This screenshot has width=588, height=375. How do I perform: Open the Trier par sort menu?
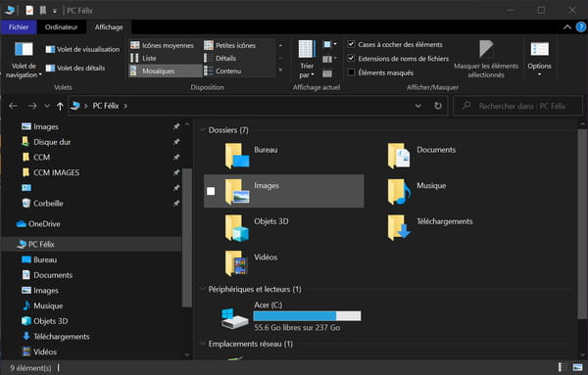click(307, 60)
